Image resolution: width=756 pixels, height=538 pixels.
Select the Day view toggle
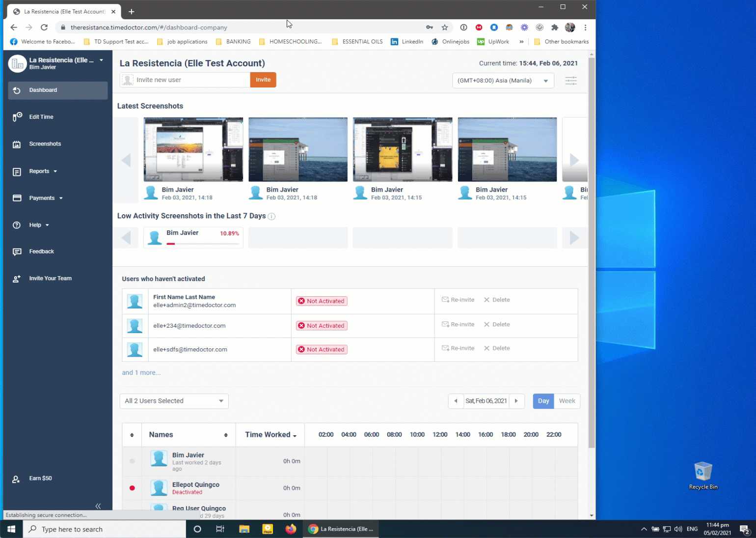[543, 401]
